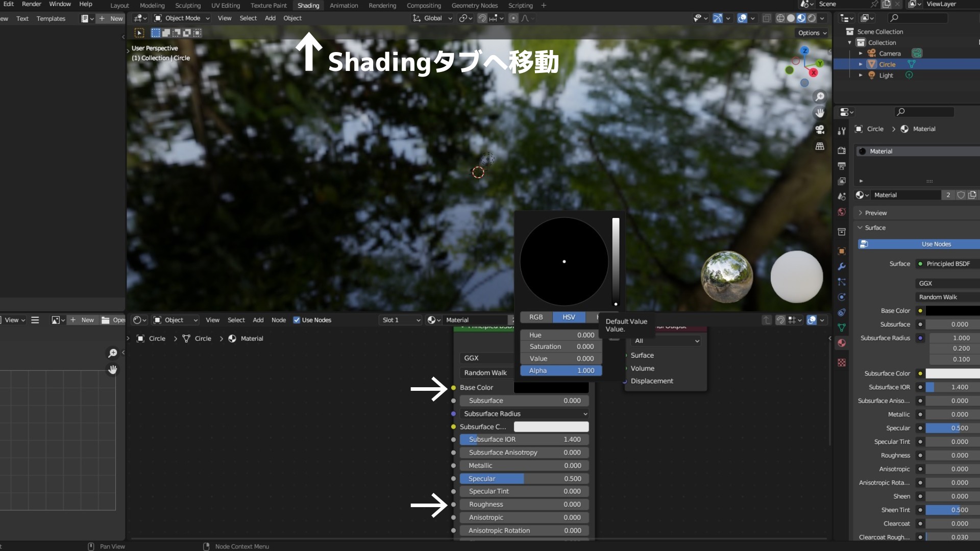Uncheck Use Nodes checkbox in node editor
The width and height of the screenshot is (980, 551).
click(297, 320)
